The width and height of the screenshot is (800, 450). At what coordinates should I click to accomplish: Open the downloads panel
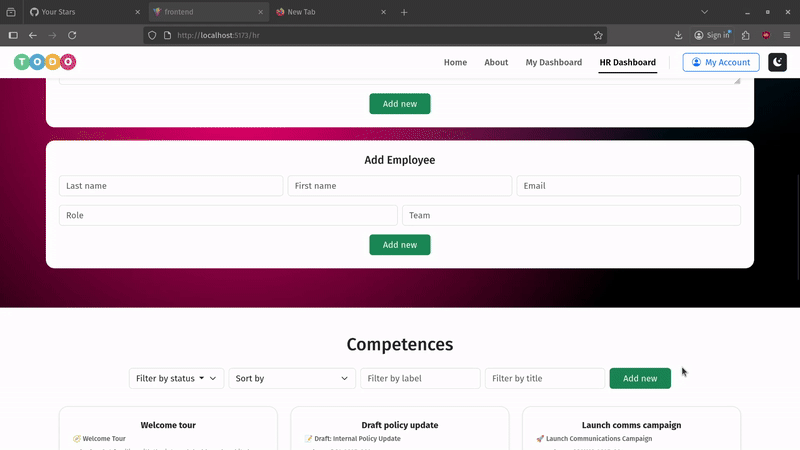click(678, 35)
